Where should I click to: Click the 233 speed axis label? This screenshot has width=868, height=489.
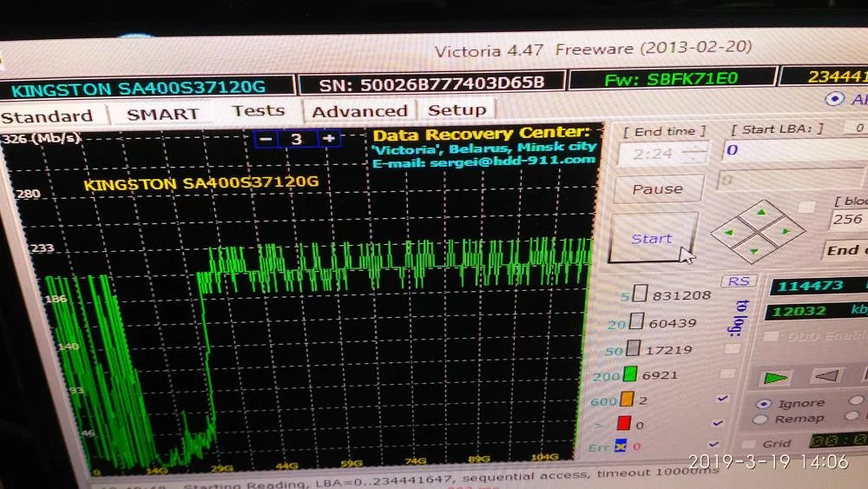(42, 248)
